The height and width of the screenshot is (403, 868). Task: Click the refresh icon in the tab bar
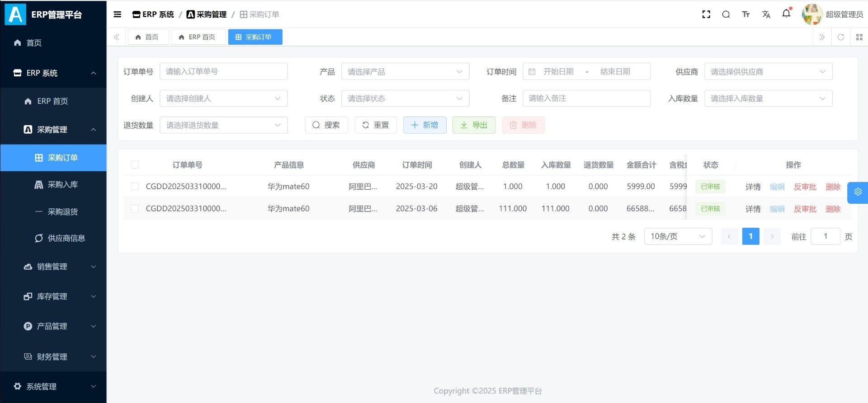[x=841, y=37]
